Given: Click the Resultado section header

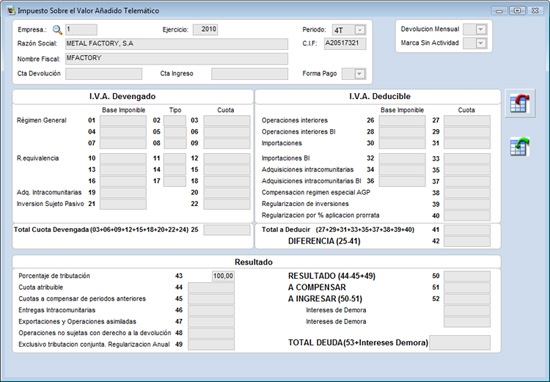Looking at the screenshot, I should pos(254,262).
